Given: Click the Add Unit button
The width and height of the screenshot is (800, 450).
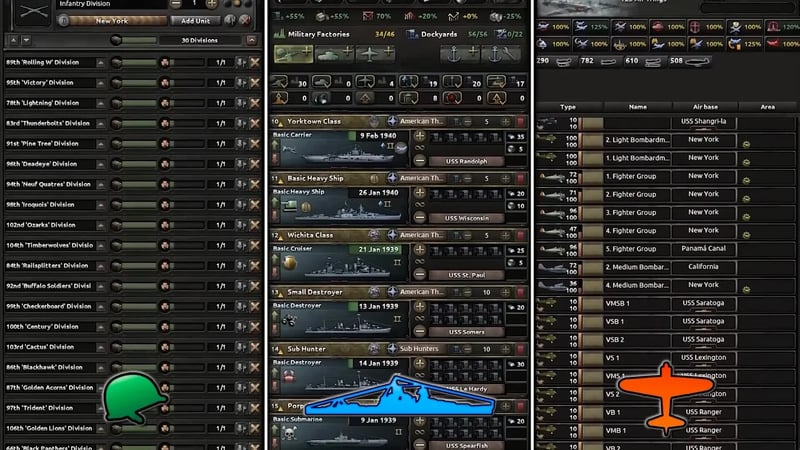Looking at the screenshot, I should pyautogui.click(x=195, y=21).
